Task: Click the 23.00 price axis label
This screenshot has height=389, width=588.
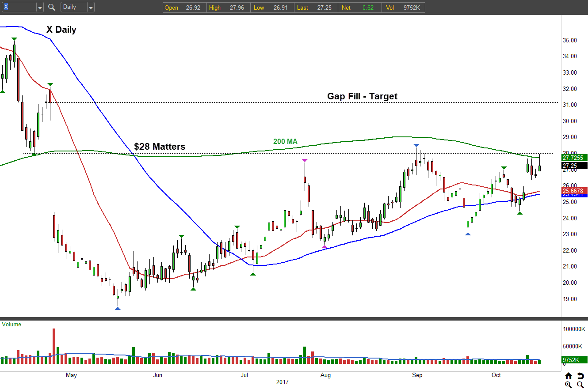Action: click(569, 234)
